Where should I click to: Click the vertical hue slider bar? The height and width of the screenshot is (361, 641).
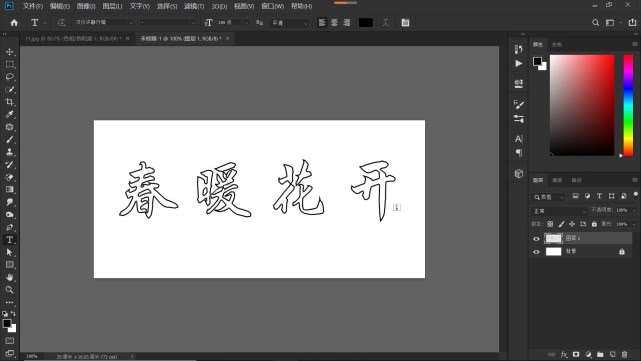click(x=628, y=105)
